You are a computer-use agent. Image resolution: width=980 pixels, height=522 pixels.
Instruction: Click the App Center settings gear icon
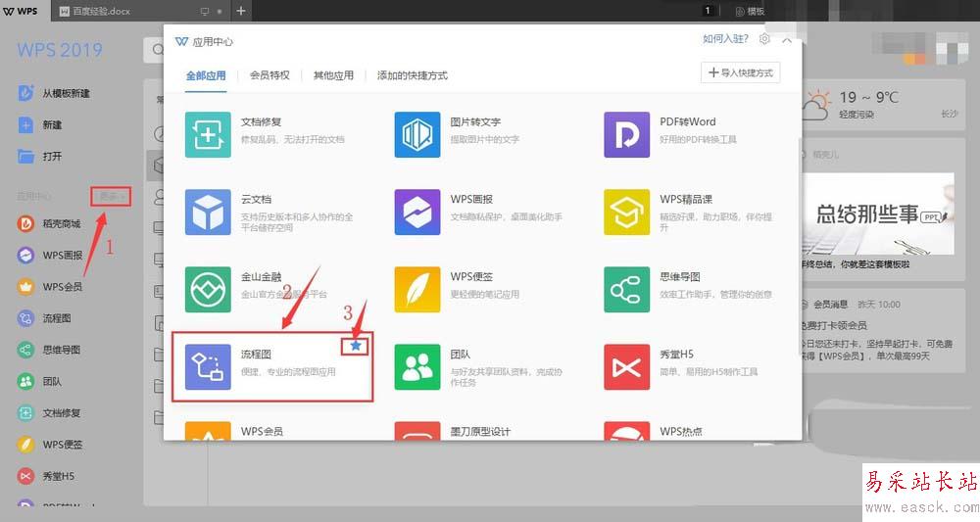(764, 39)
